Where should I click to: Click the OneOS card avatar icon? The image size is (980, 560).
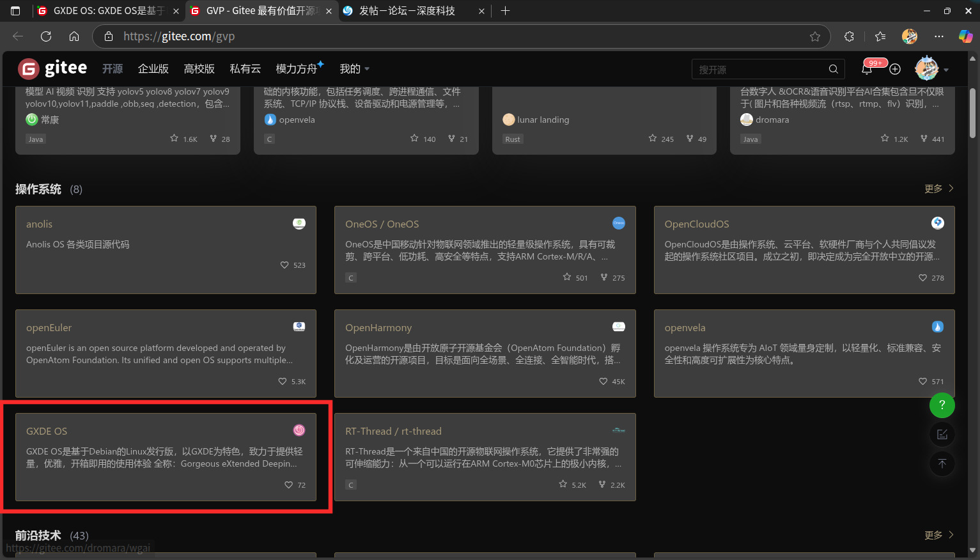pyautogui.click(x=619, y=223)
